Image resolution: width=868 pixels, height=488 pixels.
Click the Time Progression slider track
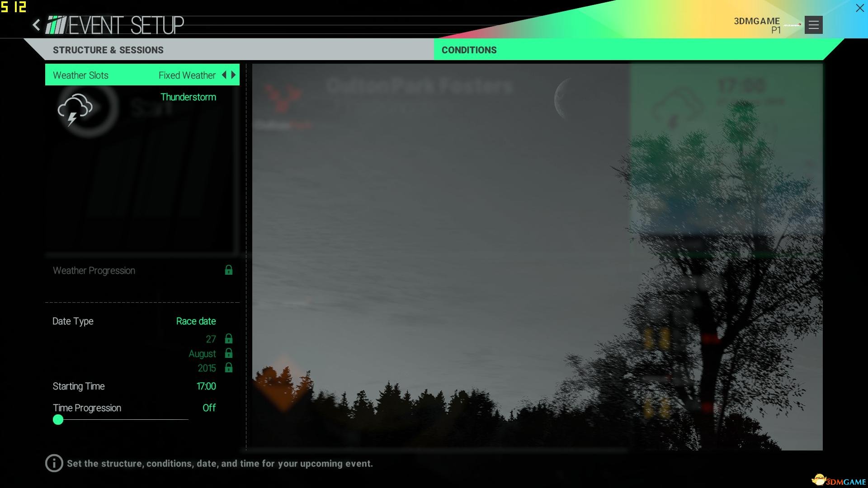(121, 420)
